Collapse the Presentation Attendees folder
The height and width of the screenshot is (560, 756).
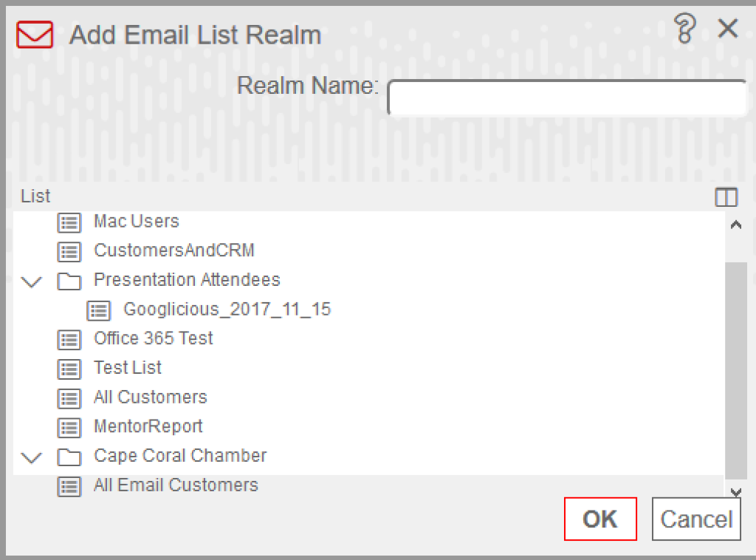32,281
